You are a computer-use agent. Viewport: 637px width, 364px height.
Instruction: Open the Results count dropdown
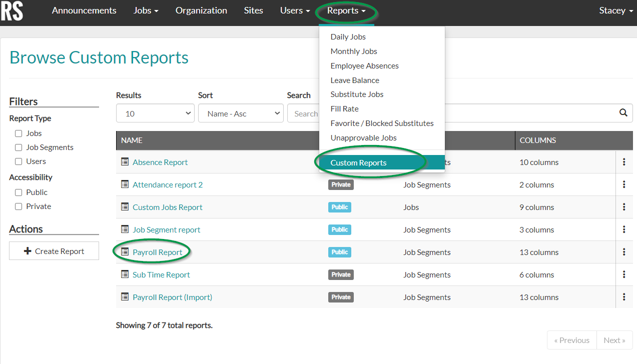[x=155, y=113]
